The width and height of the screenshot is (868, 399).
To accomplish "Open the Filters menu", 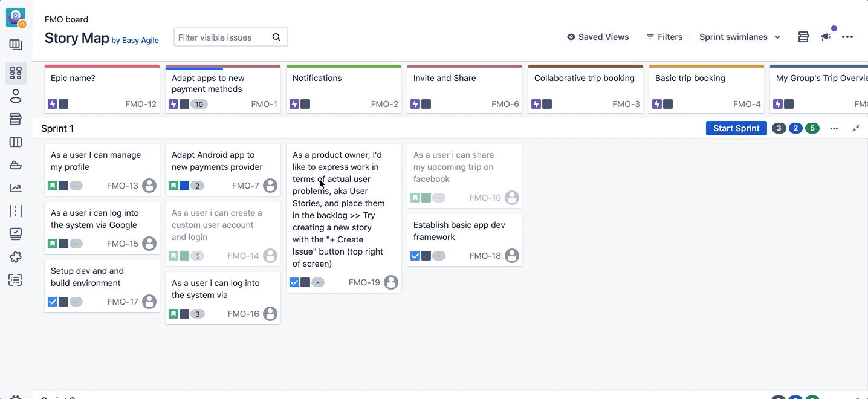I will [x=664, y=37].
